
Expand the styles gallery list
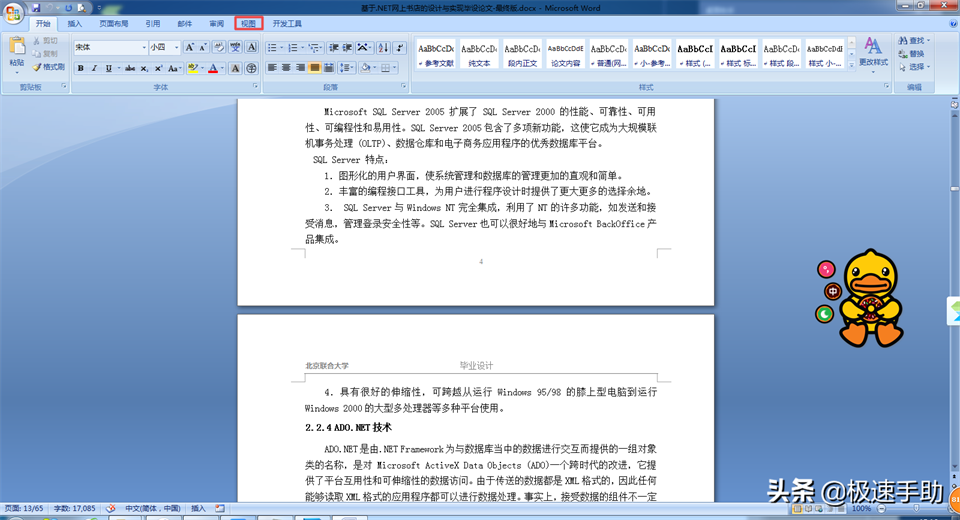(x=850, y=65)
